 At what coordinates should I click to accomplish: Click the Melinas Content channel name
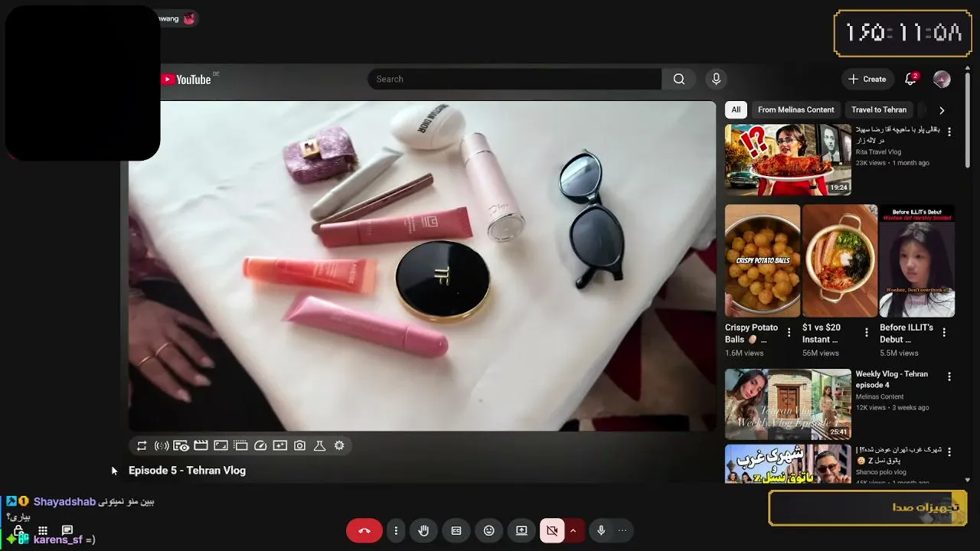pyautogui.click(x=880, y=396)
